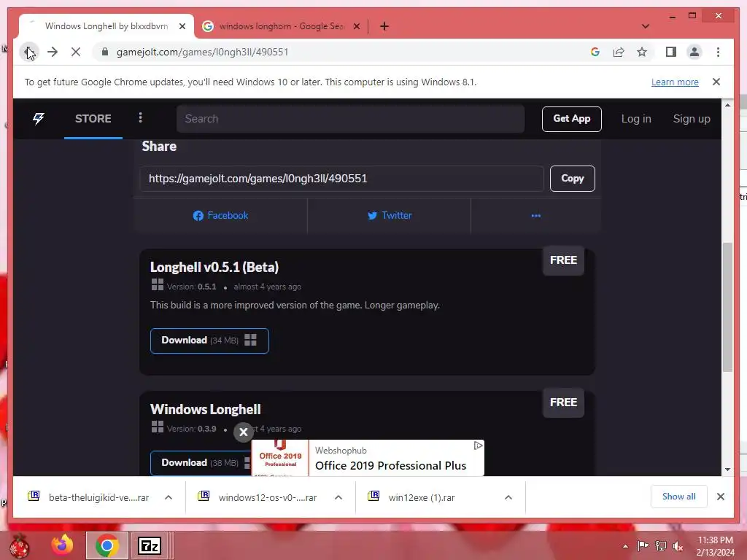This screenshot has width=747, height=560.
Task: Click the Sign up link
Action: point(692,119)
